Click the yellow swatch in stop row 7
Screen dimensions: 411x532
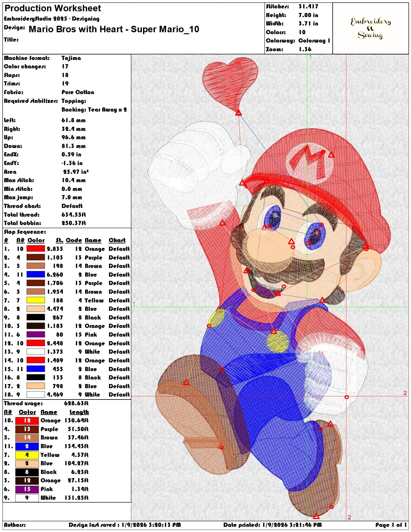coord(35,300)
